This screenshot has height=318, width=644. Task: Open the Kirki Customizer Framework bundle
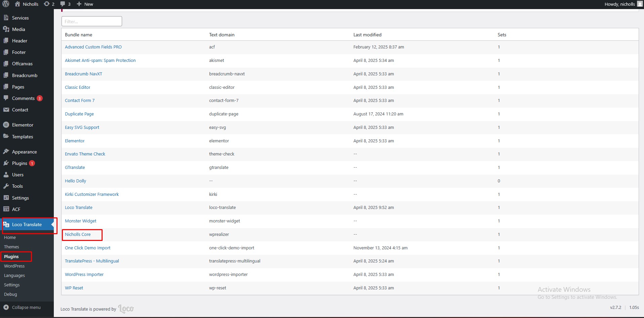[x=92, y=194]
